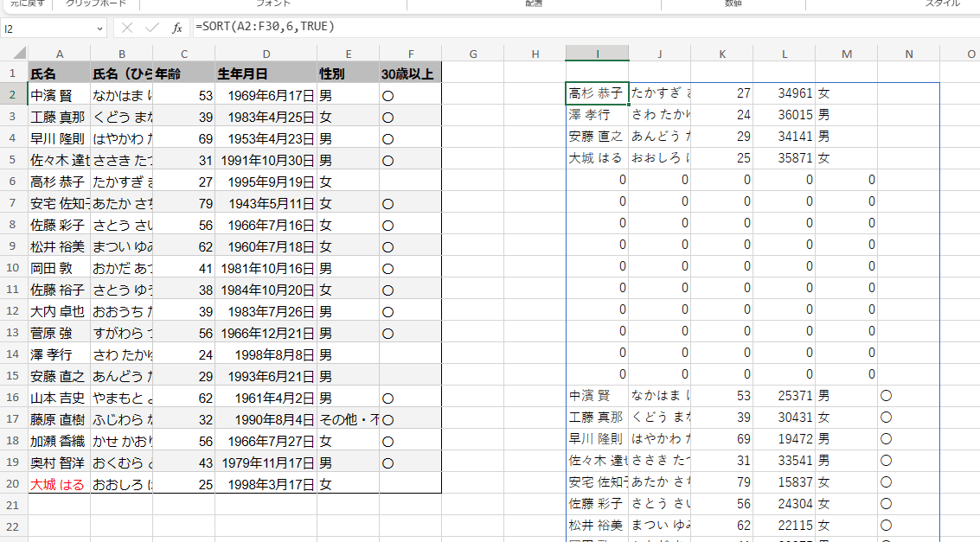980x542 pixels.
Task: Click date cell 1998年3月17日
Action: point(266,484)
